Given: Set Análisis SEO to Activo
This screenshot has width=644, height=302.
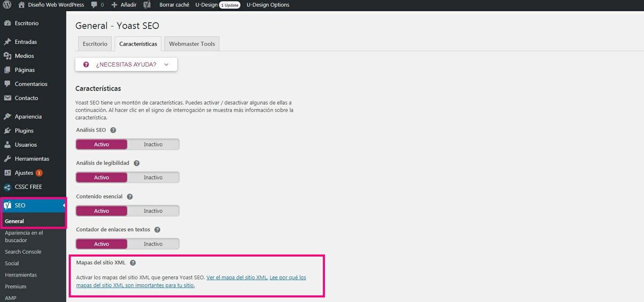Looking at the screenshot, I should 101,144.
